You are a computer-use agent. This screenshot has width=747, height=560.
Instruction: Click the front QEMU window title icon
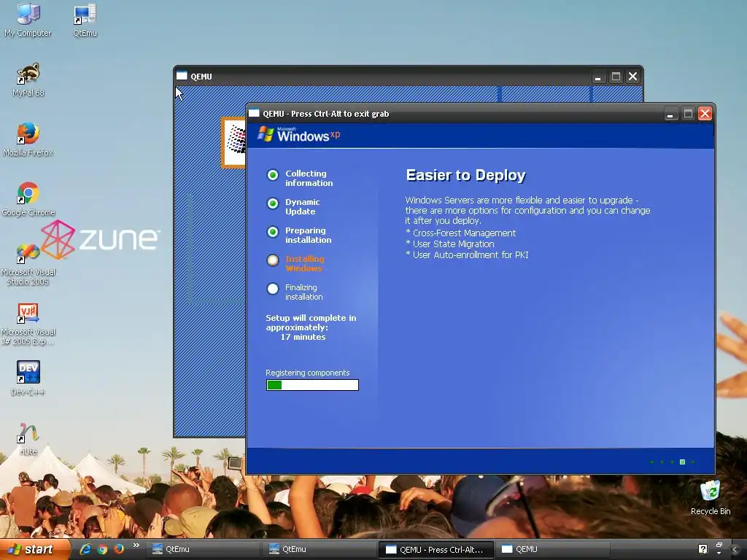pyautogui.click(x=254, y=113)
